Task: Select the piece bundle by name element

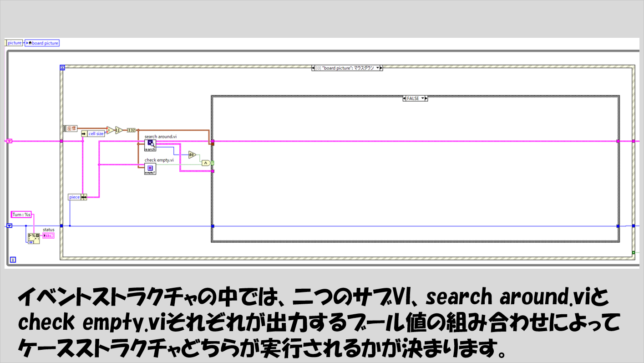Action: [x=74, y=197]
